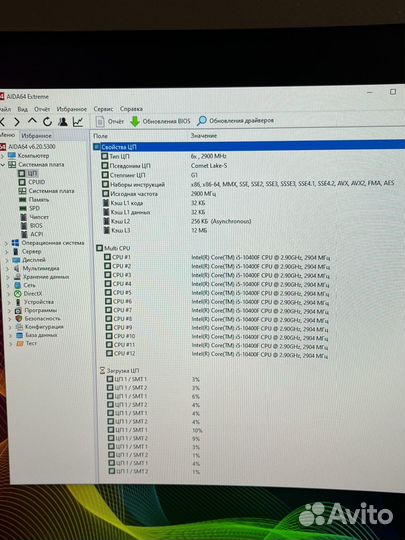Click the Отчёт toolbar button label
The height and width of the screenshot is (540, 405).
click(x=116, y=122)
